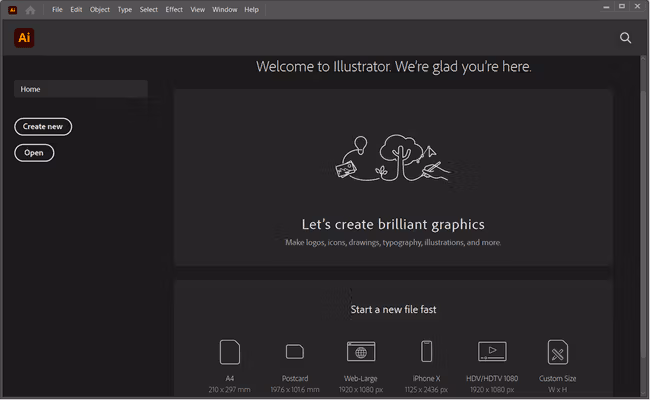
Task: Select the Custom Size preset icon
Action: click(x=558, y=352)
